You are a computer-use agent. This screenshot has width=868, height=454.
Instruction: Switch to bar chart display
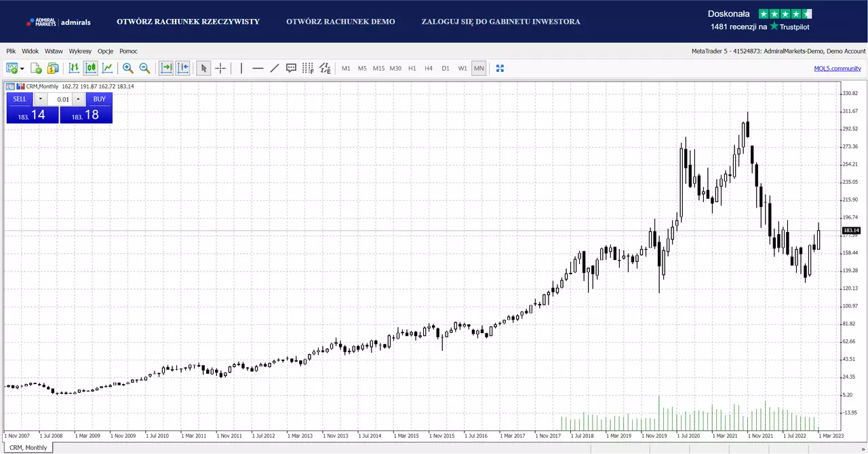[74, 68]
